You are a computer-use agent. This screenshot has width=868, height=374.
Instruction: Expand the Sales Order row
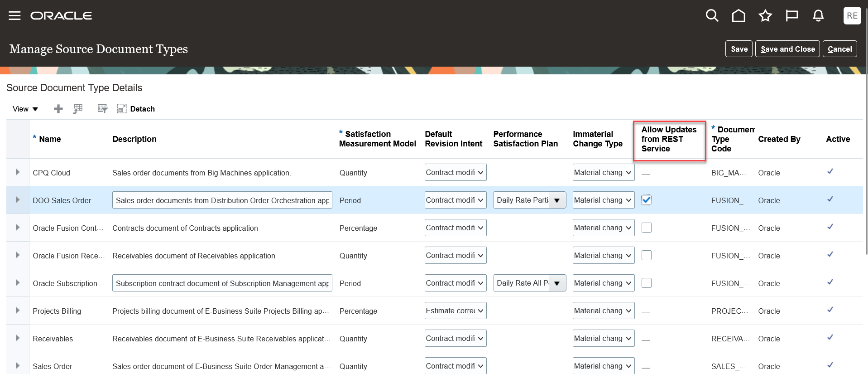(18, 366)
